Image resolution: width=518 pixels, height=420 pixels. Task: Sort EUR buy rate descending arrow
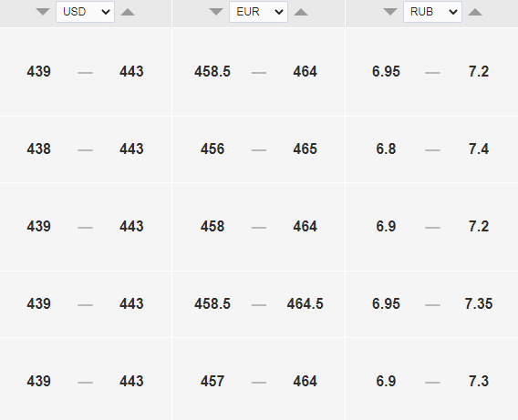click(x=216, y=12)
